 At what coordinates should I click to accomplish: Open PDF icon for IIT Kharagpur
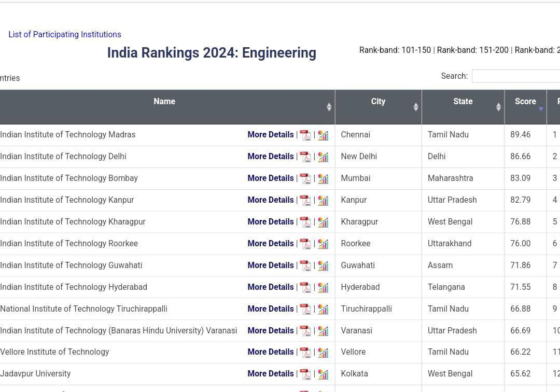305,222
